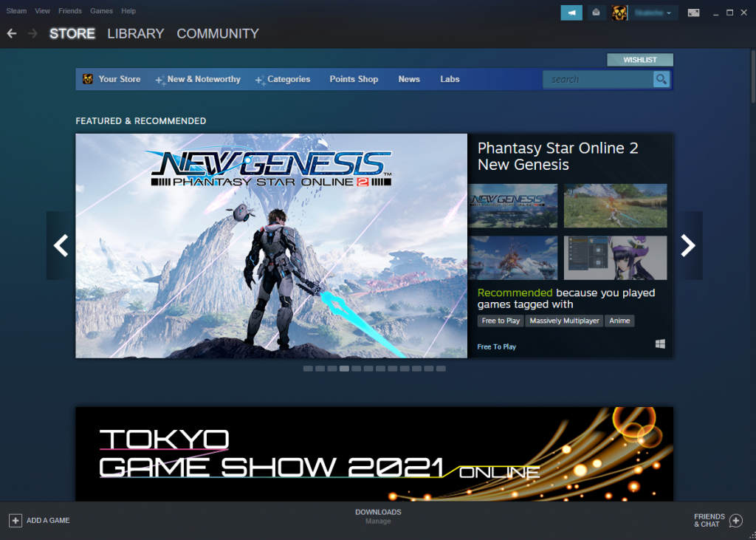View the flying boss battle screenshot thumbnail
Image resolution: width=756 pixels, height=540 pixels.
pyautogui.click(x=512, y=258)
